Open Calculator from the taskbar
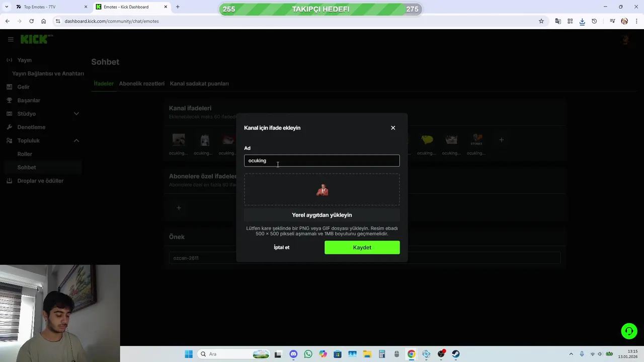 click(382, 354)
